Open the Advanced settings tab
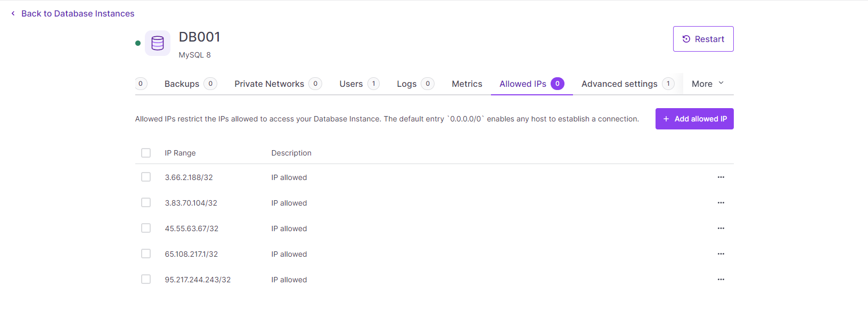The image size is (868, 310). pyautogui.click(x=619, y=84)
